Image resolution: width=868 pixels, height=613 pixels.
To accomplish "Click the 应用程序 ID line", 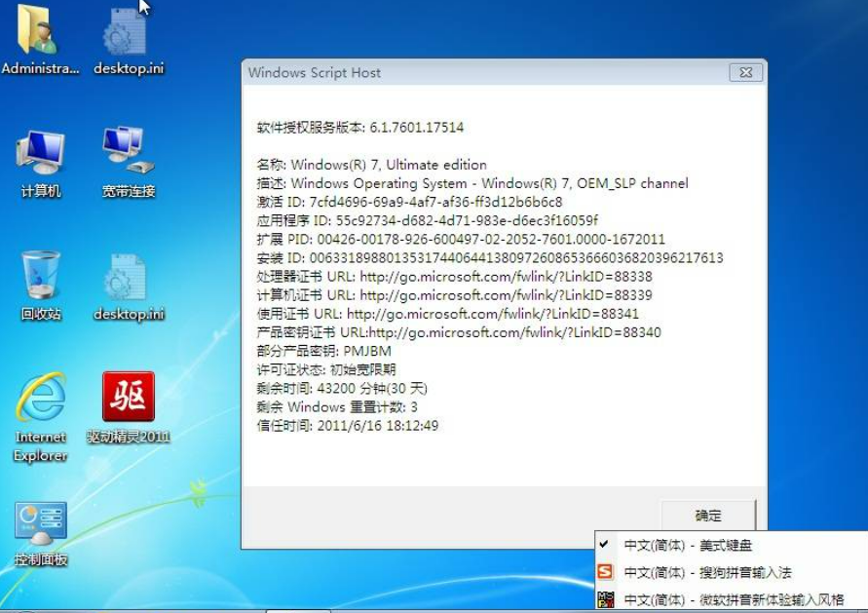I will coord(428,220).
